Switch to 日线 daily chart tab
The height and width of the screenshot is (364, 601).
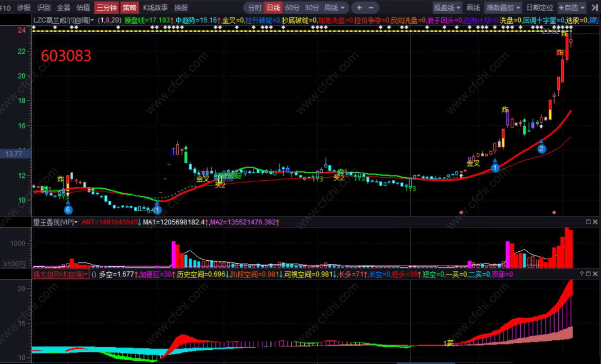273,8
